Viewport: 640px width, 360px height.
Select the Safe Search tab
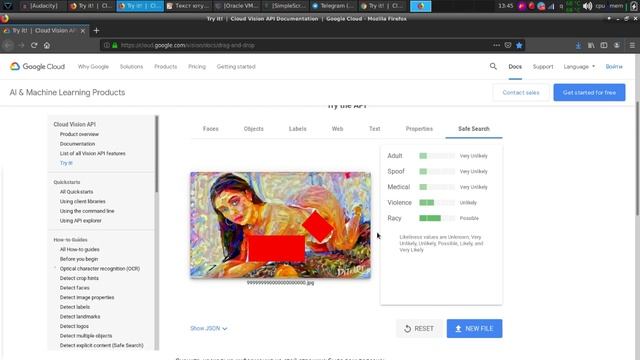click(x=473, y=129)
